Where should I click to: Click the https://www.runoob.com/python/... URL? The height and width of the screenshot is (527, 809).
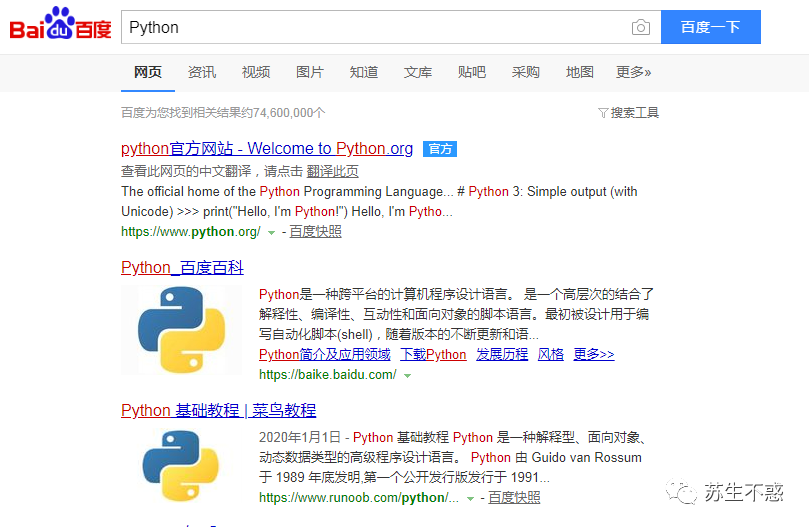[359, 498]
